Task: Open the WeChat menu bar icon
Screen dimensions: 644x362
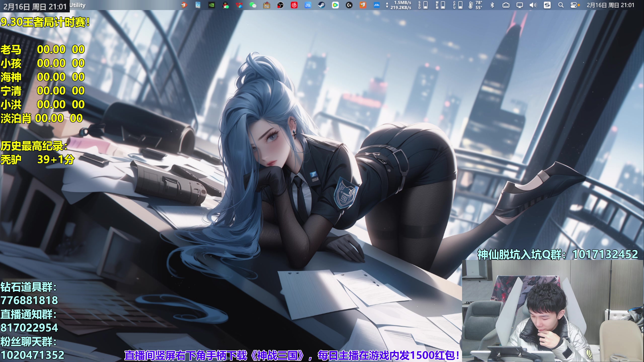Action: (x=253, y=5)
